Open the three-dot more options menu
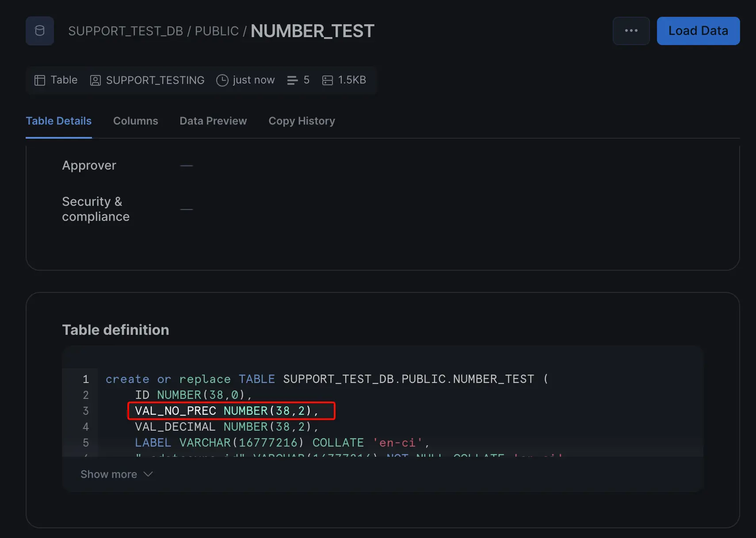The width and height of the screenshot is (756, 538). (x=631, y=31)
